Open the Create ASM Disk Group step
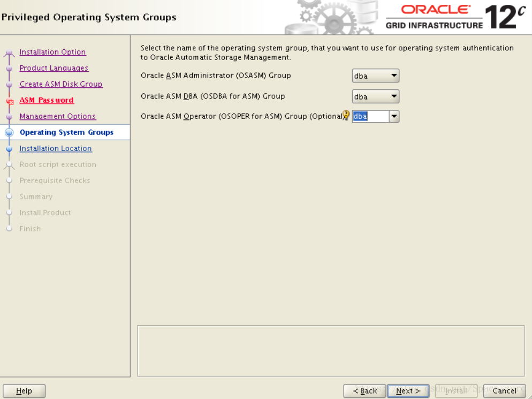This screenshot has height=399, width=532. point(61,84)
